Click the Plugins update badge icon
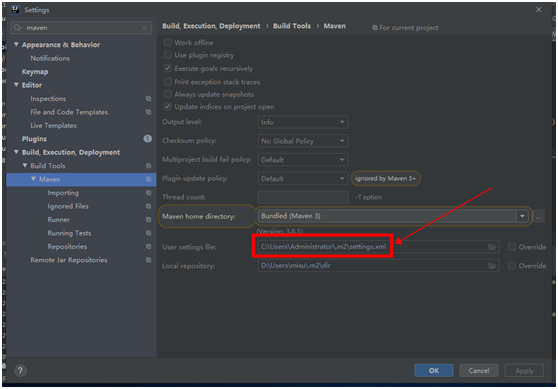The width and height of the screenshot is (558, 389). pyautogui.click(x=147, y=138)
